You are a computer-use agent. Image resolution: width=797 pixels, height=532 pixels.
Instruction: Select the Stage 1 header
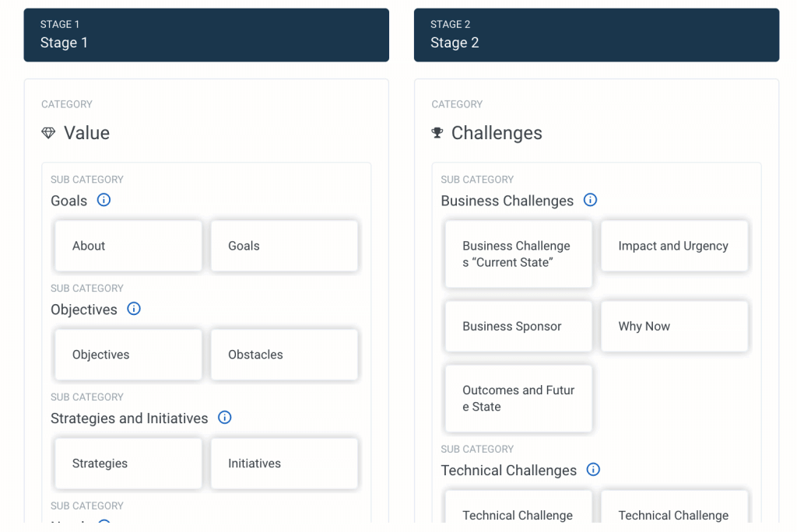(x=206, y=35)
